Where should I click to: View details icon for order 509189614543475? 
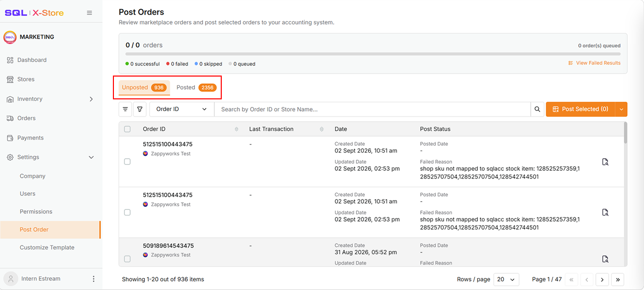tap(605, 259)
